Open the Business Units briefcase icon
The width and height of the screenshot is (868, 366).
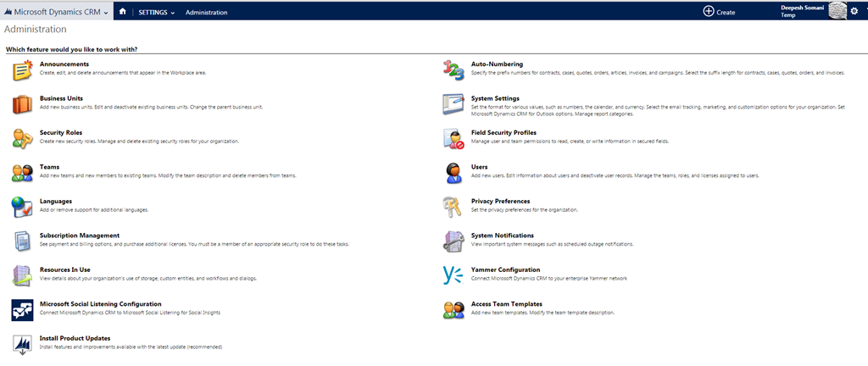click(23, 105)
